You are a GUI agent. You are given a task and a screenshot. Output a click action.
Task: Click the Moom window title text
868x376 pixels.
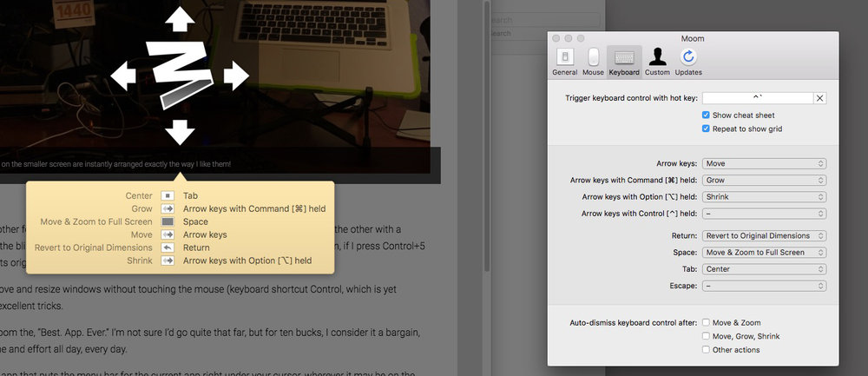[693, 39]
